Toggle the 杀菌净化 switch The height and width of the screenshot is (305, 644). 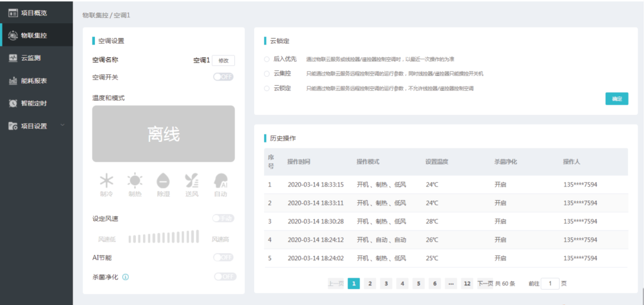coord(224,276)
